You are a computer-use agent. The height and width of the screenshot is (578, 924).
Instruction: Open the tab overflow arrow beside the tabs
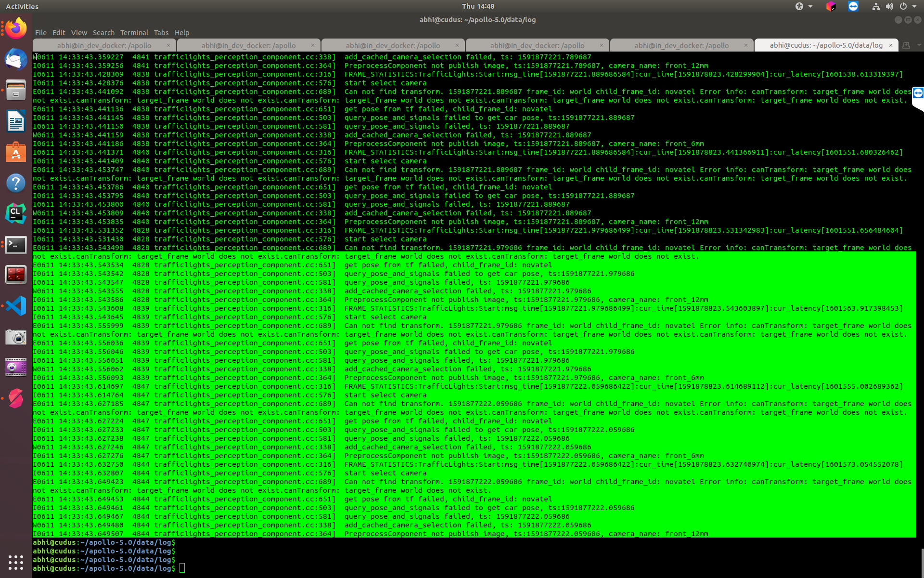pyautogui.click(x=920, y=45)
